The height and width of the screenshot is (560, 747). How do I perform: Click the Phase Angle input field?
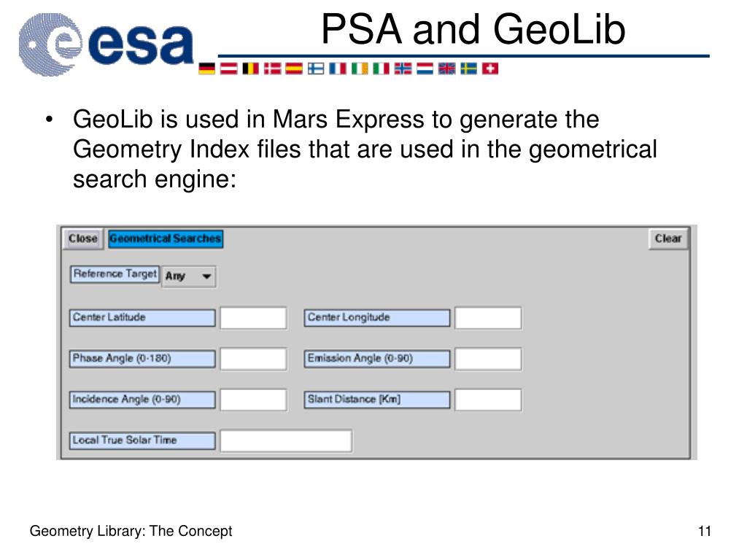coord(253,359)
